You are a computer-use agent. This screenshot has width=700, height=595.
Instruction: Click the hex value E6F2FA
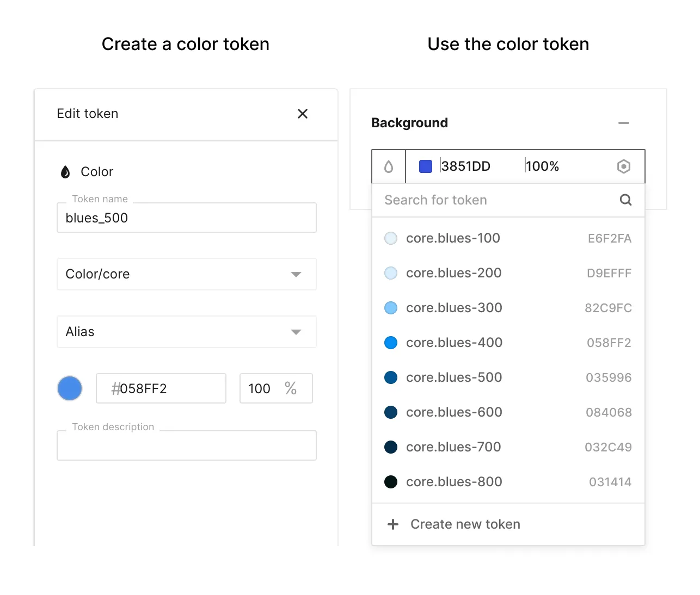coord(610,238)
